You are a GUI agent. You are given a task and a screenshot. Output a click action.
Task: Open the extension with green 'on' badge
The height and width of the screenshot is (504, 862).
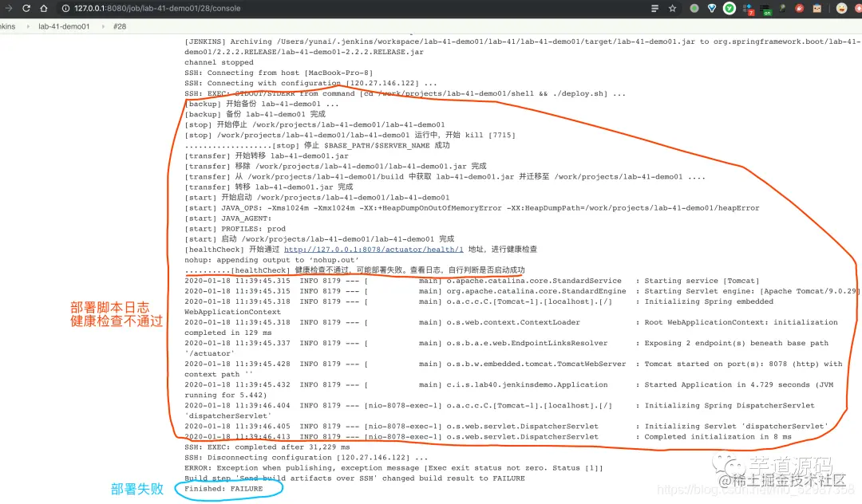[x=765, y=9]
